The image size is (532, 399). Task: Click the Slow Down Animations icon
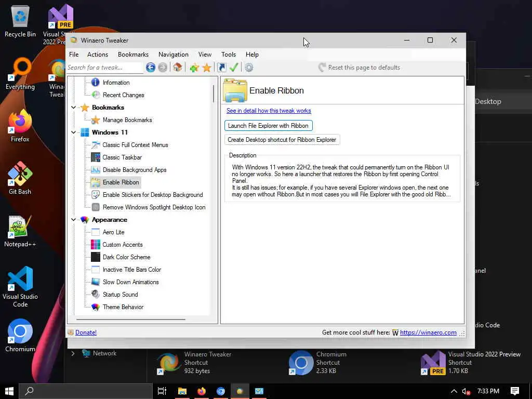96,282
